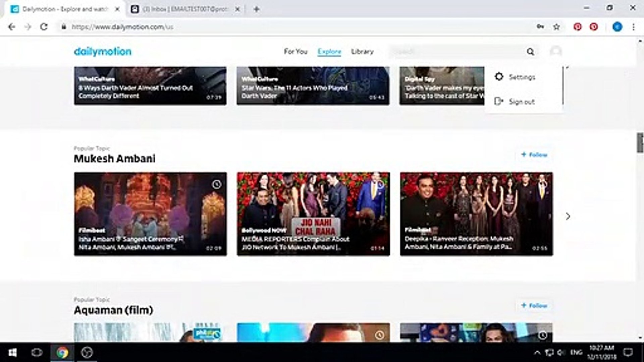Click the saved passwords key icon
Image resolution: width=644 pixels, height=362 pixels.
click(540, 27)
